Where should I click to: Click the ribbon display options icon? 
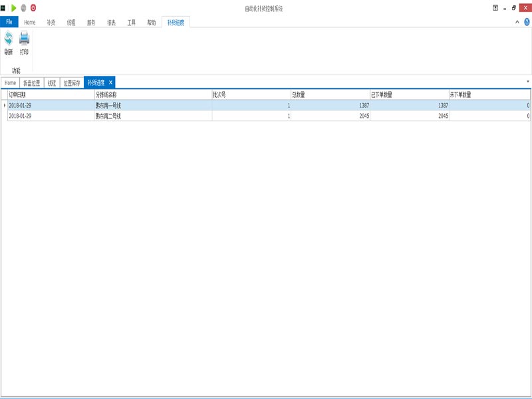[495, 8]
